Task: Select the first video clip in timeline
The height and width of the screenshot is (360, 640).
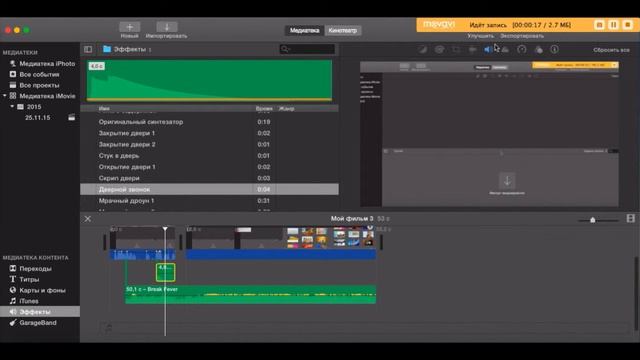Action: tap(142, 238)
